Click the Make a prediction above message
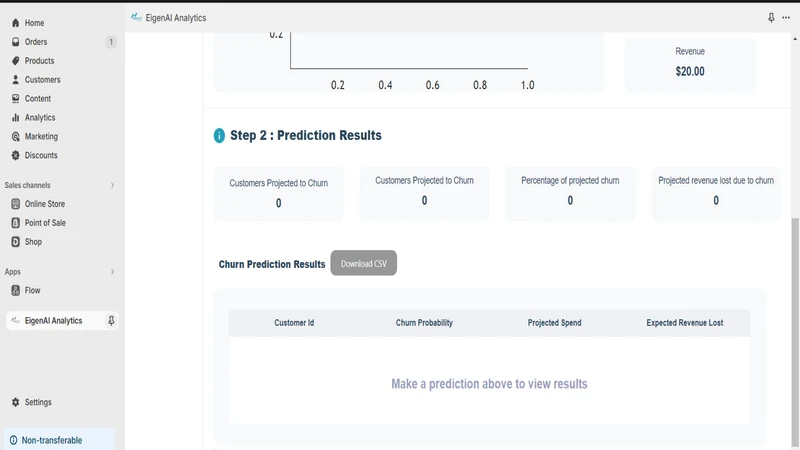 (489, 384)
